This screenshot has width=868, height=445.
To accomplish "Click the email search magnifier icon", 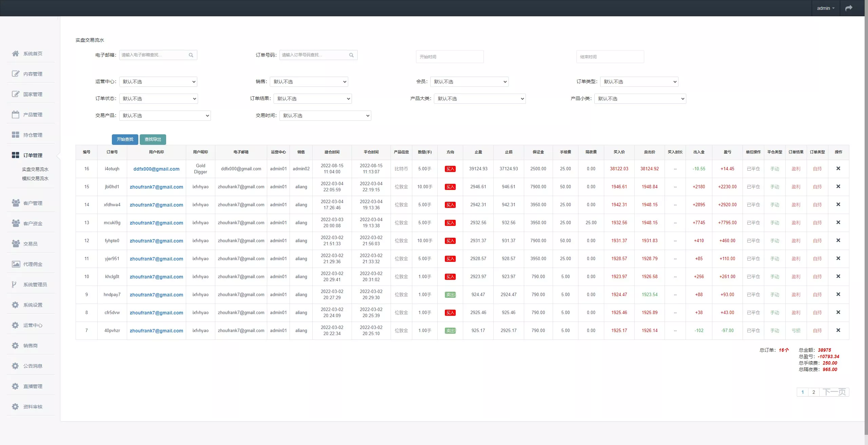I will (191, 55).
